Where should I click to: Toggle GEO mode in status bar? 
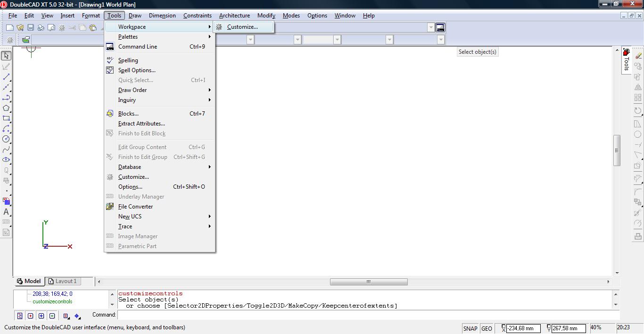(487, 328)
